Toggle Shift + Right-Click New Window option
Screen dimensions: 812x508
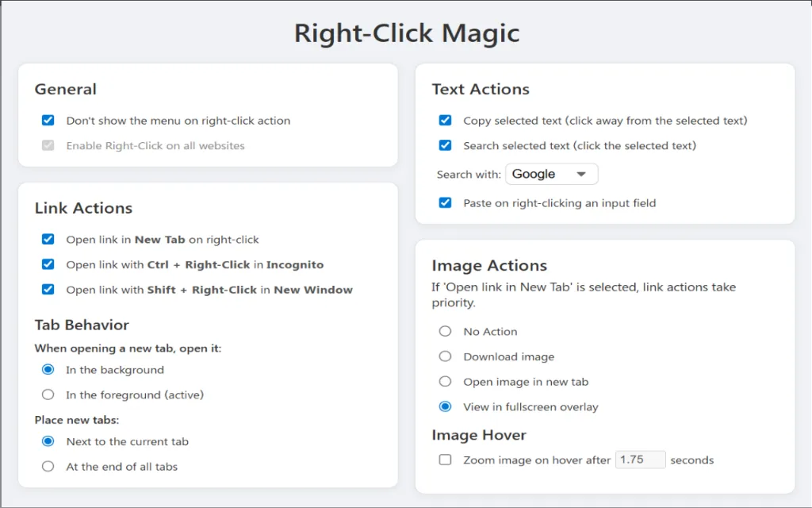[48, 290]
